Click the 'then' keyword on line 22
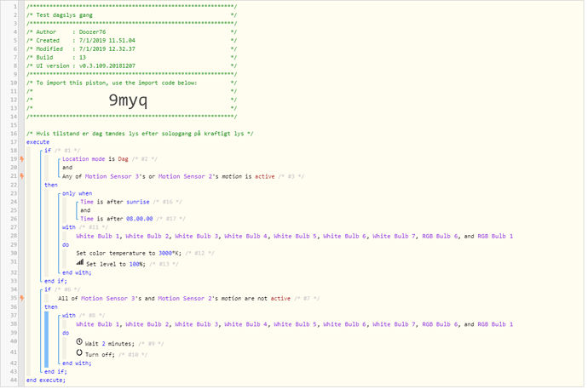The height and width of the screenshot is (389, 588). (x=51, y=185)
